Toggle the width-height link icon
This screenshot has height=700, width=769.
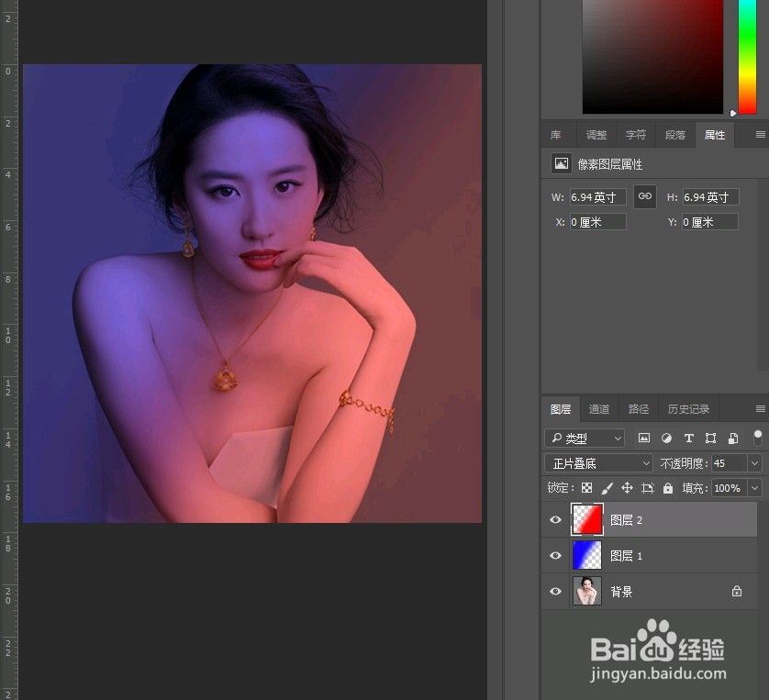coord(645,196)
